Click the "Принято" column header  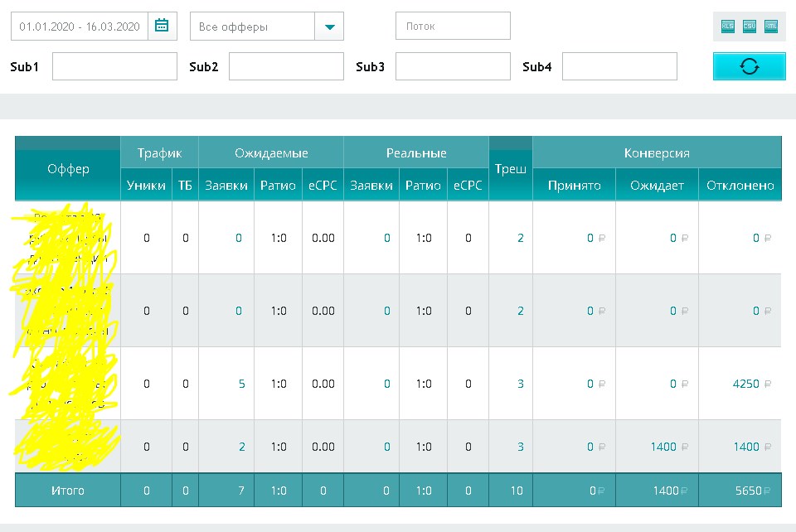coord(574,186)
